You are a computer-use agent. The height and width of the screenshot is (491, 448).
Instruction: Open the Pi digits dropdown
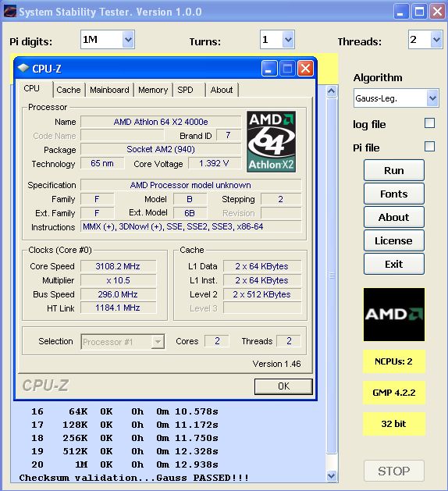click(x=128, y=40)
